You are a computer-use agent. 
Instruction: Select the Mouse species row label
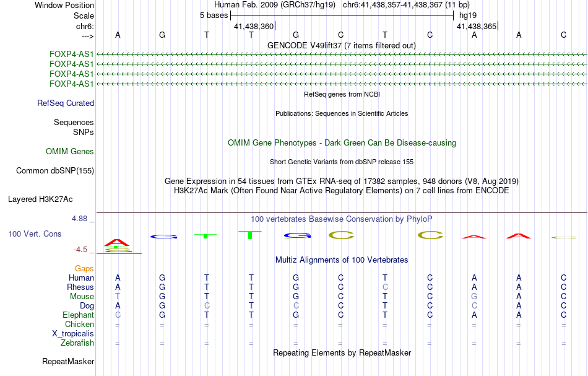click(x=82, y=297)
